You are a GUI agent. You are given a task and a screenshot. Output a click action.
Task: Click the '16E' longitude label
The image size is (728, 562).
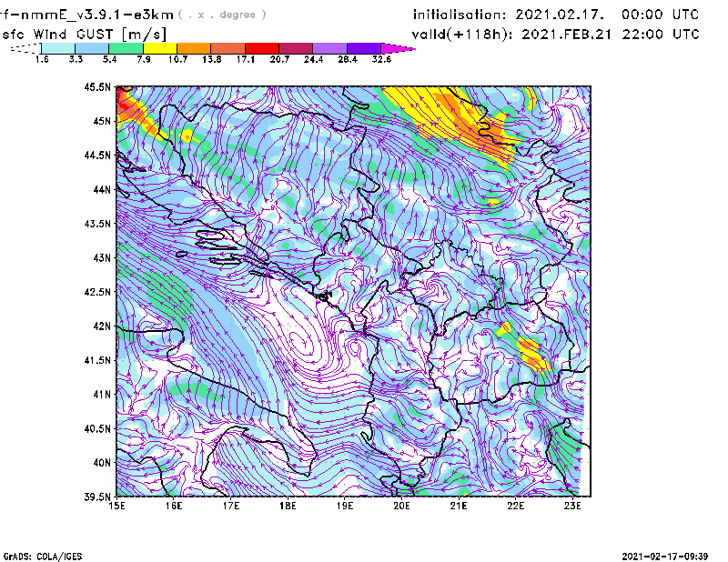[174, 506]
